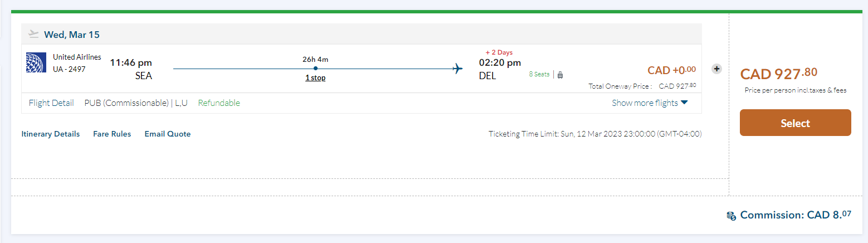Click the Email Quote link
The image size is (868, 243).
[168, 134]
